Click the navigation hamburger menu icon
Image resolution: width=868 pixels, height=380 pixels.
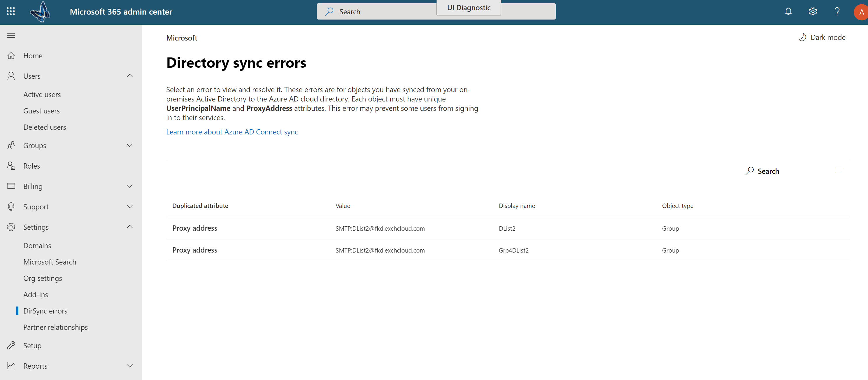[11, 36]
